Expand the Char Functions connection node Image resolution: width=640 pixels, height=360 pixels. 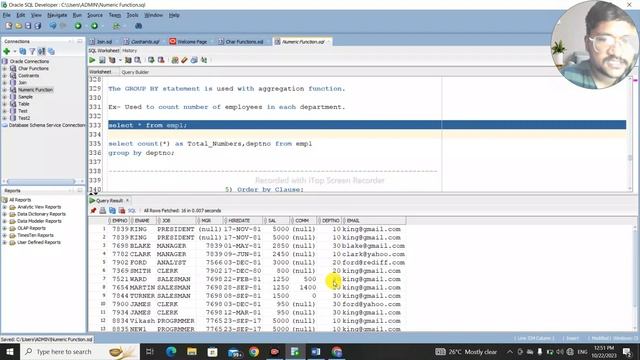coord(5,69)
